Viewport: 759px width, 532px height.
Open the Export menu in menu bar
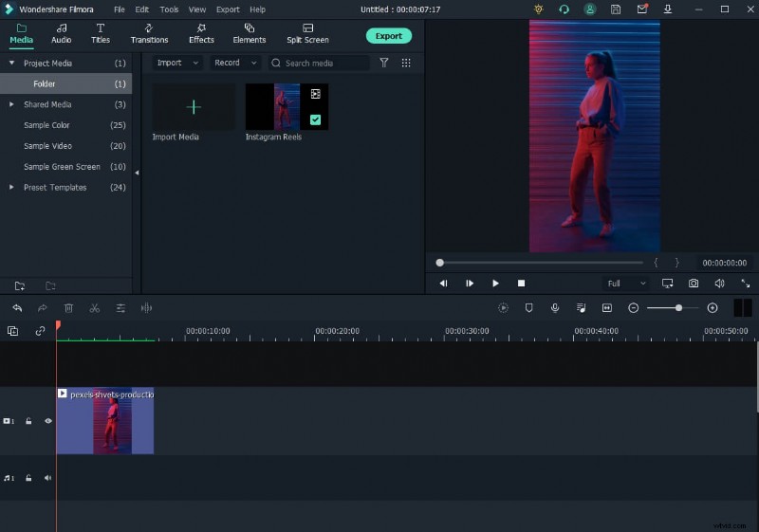[228, 9]
